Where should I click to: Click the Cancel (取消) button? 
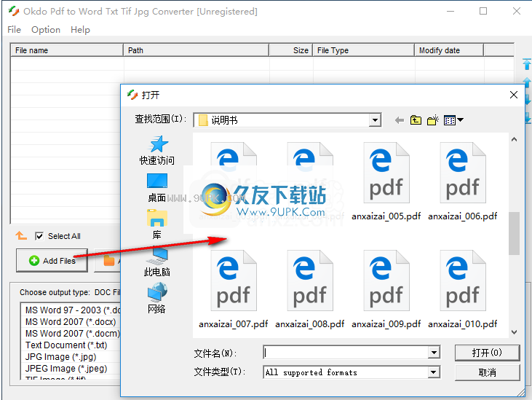coord(487,373)
